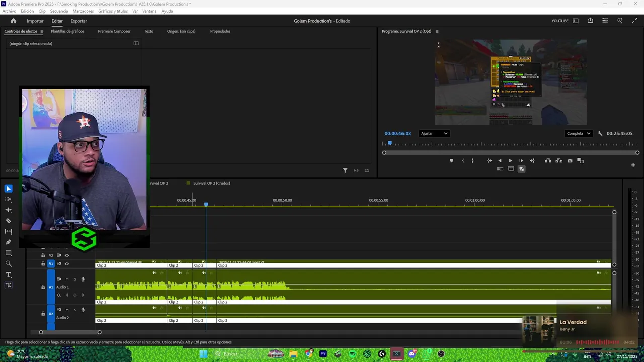
Task: Switch to the Texto tab
Action: [148, 31]
